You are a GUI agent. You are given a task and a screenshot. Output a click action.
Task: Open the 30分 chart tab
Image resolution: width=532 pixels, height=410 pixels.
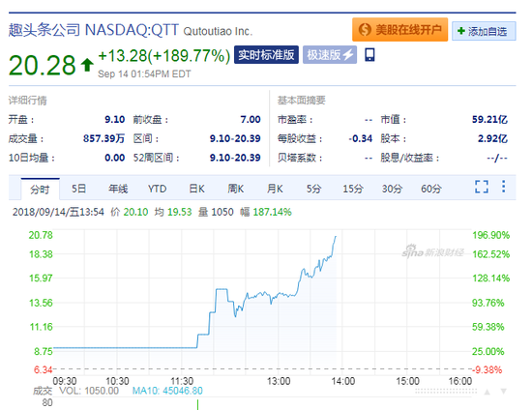coord(392,189)
